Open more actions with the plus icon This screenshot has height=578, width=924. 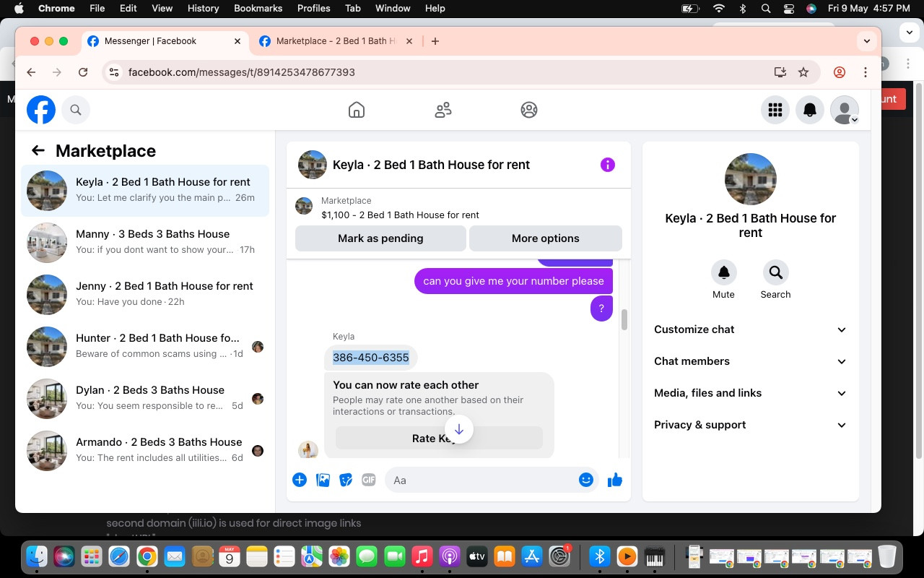(300, 480)
